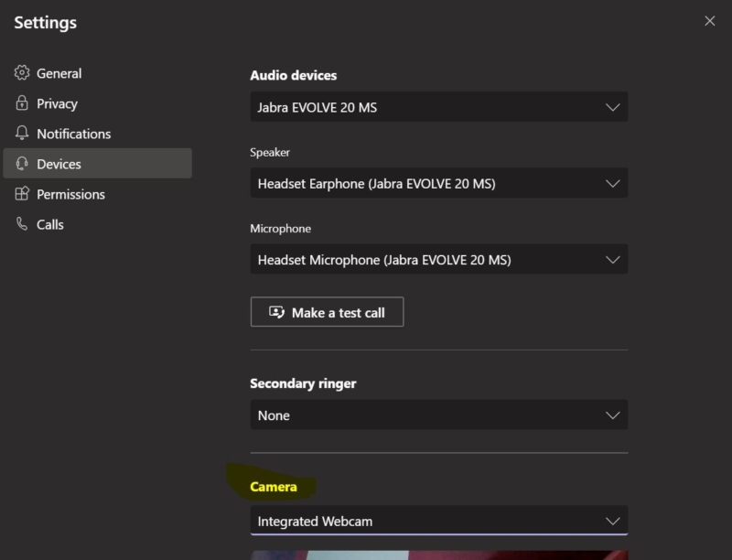Expand the Speaker selection dropdown

coord(612,183)
